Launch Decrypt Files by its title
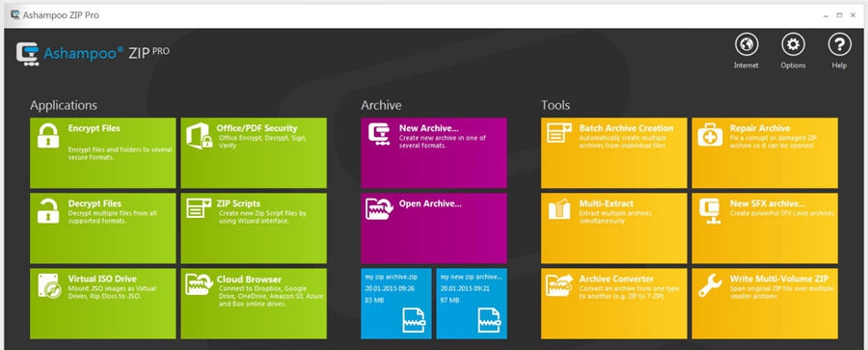868x350 pixels. pyautogui.click(x=95, y=203)
